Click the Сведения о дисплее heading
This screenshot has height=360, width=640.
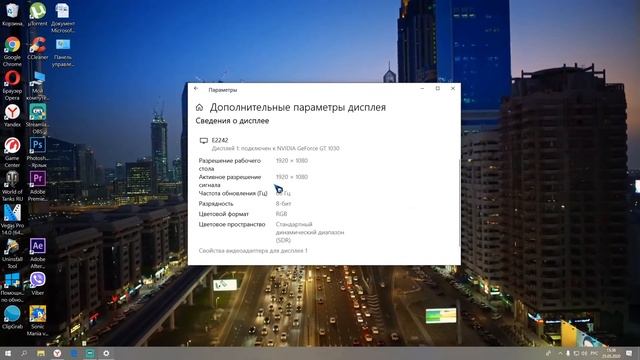(x=232, y=121)
